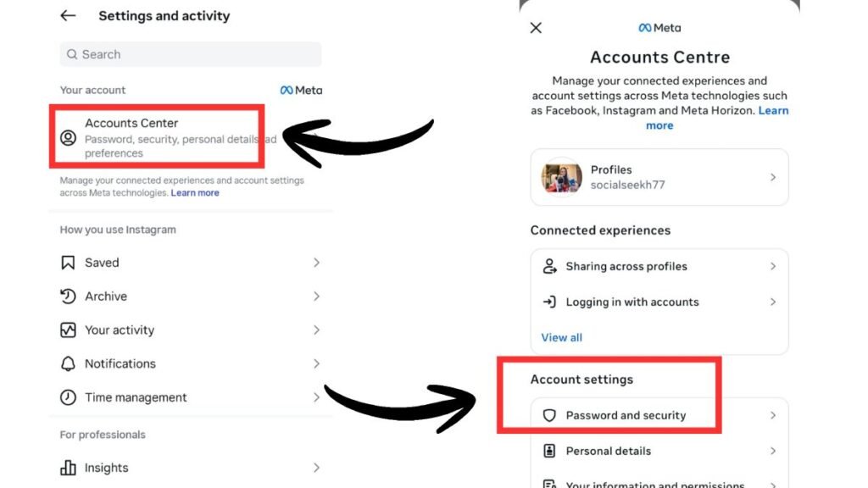Expand the Saved row chevron
Image resolution: width=868 pixels, height=488 pixels.
[x=316, y=263]
